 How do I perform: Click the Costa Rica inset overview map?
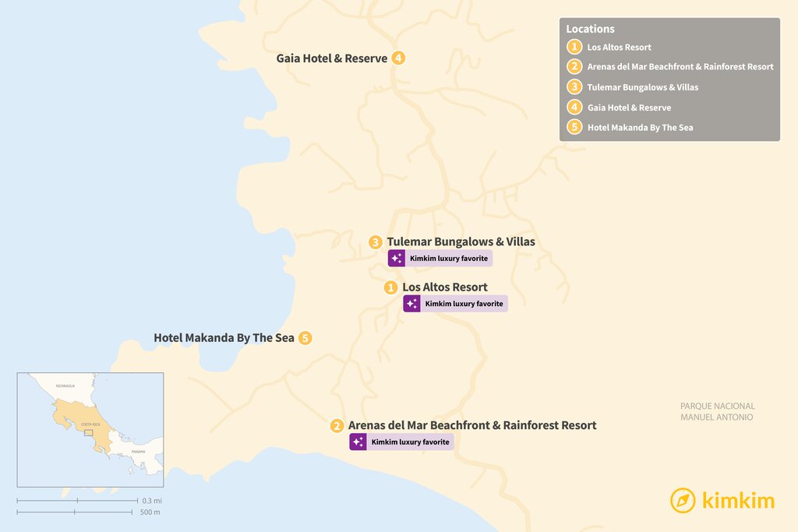[x=90, y=429]
